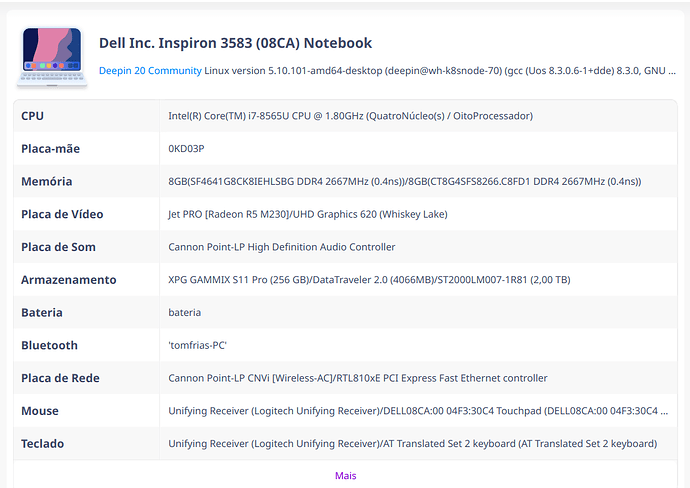Click the 'tomfrias-PC' Bluetooth value
The width and height of the screenshot is (690, 488).
197,345
